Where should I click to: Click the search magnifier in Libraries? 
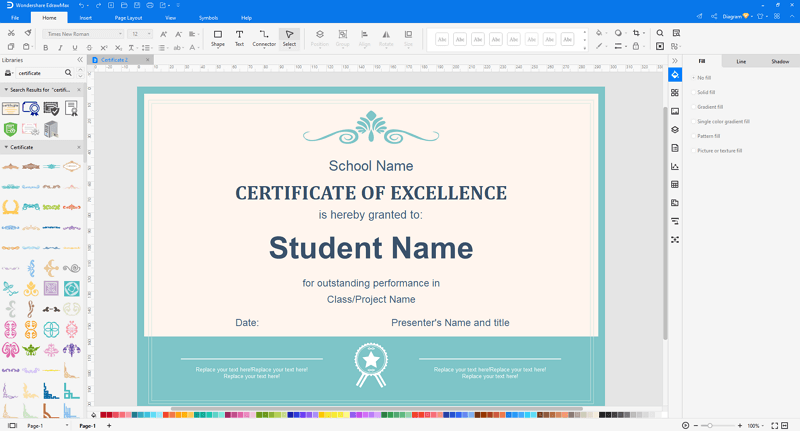[68, 73]
